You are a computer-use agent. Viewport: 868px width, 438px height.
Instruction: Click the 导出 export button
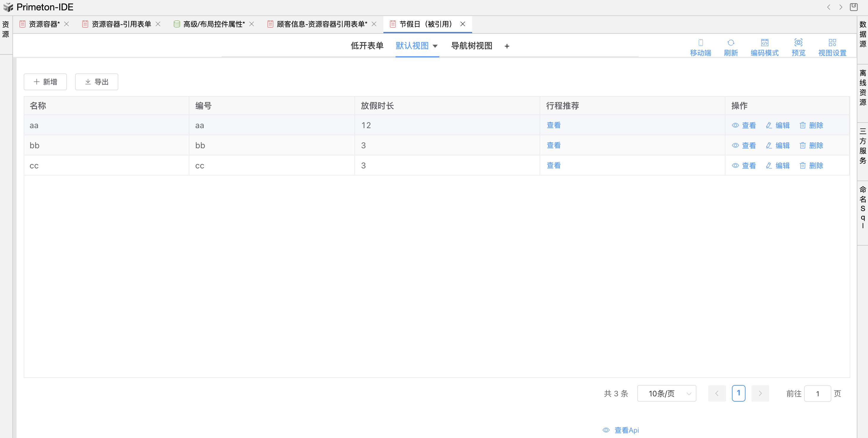[x=96, y=82]
